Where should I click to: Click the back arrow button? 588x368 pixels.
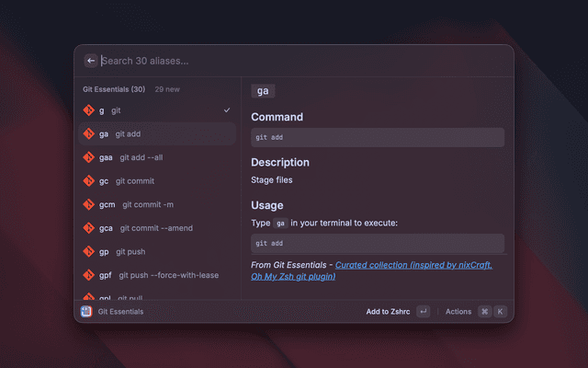[91, 61]
